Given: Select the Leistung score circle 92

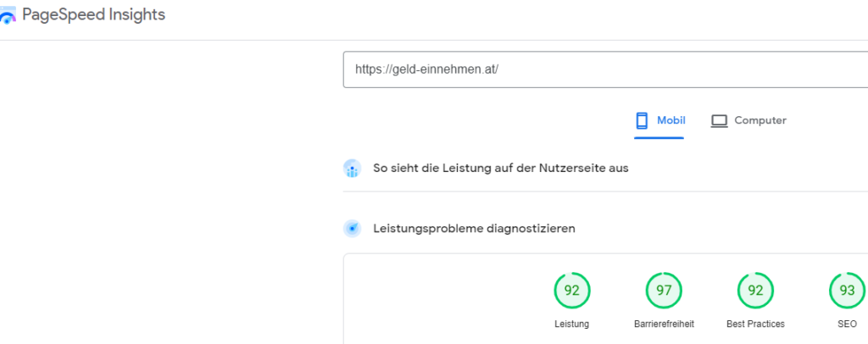Looking at the screenshot, I should pyautogui.click(x=572, y=291).
